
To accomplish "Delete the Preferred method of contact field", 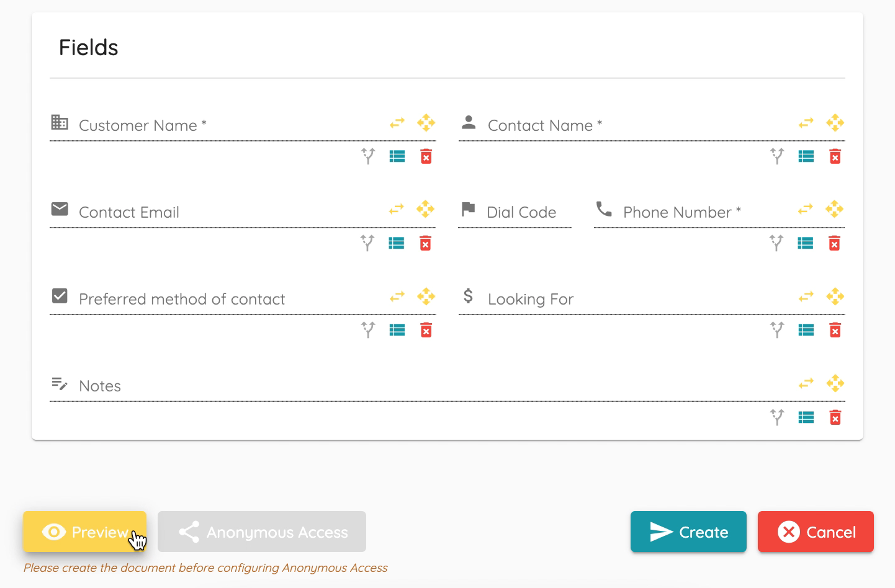I will (x=426, y=330).
